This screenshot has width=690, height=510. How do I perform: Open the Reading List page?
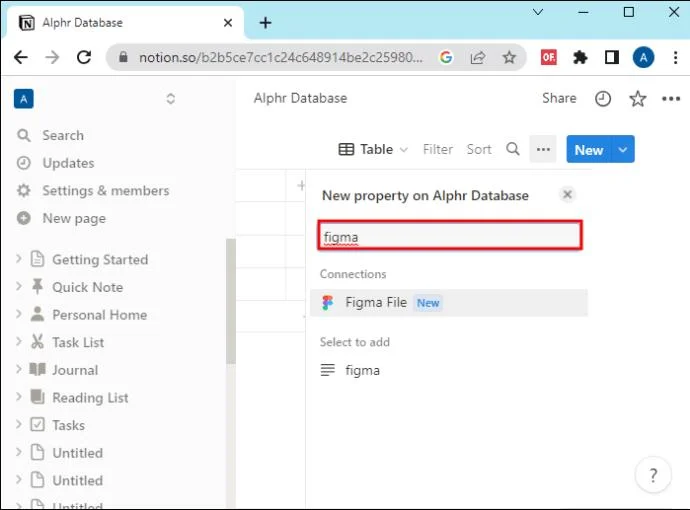(90, 398)
